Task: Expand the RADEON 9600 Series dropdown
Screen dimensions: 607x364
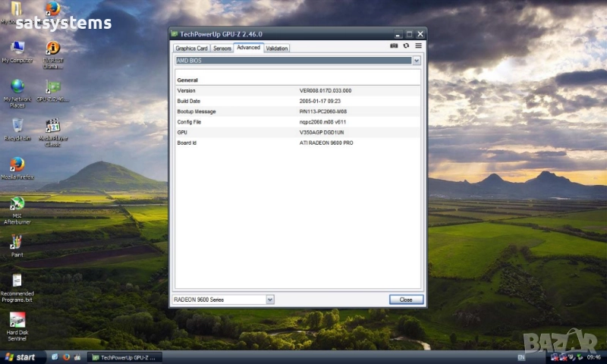Action: (270, 300)
